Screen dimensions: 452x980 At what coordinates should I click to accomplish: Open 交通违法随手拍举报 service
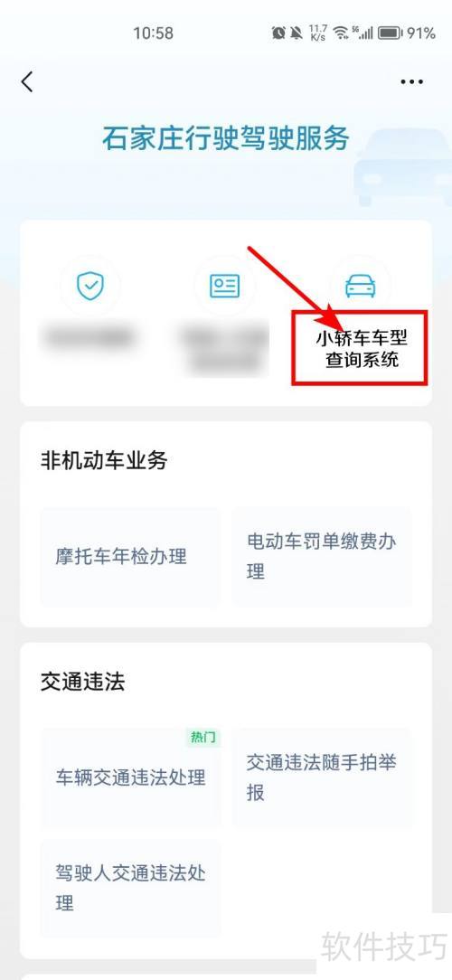321,777
